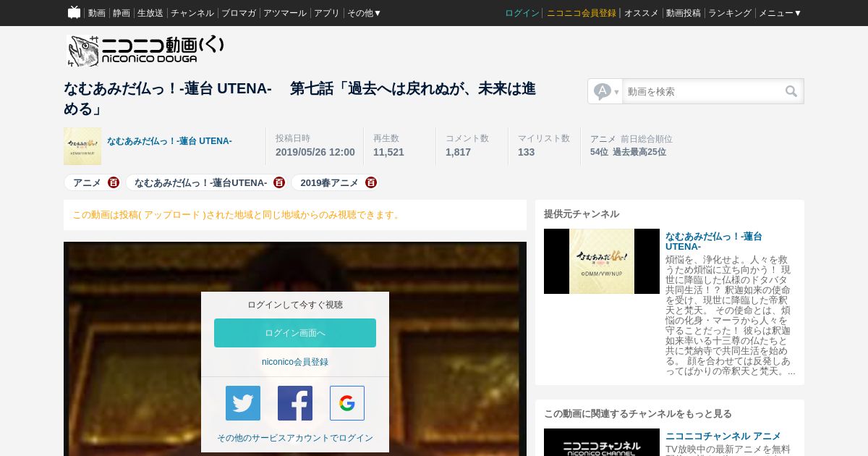868x456 pixels.
Task: Click the channel thumbnail beside video owner name
Action: coord(82,146)
